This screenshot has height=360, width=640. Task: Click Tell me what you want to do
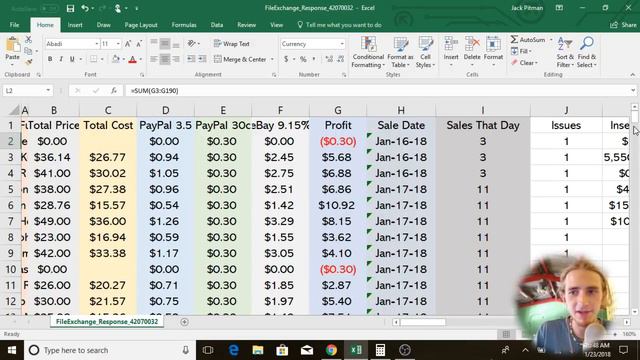coord(339,25)
